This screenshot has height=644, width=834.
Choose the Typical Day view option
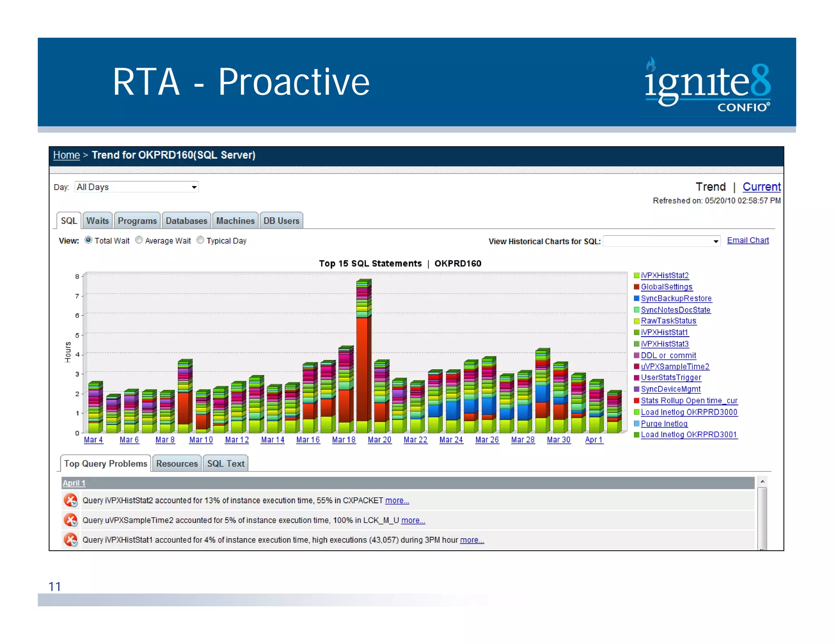pos(200,240)
